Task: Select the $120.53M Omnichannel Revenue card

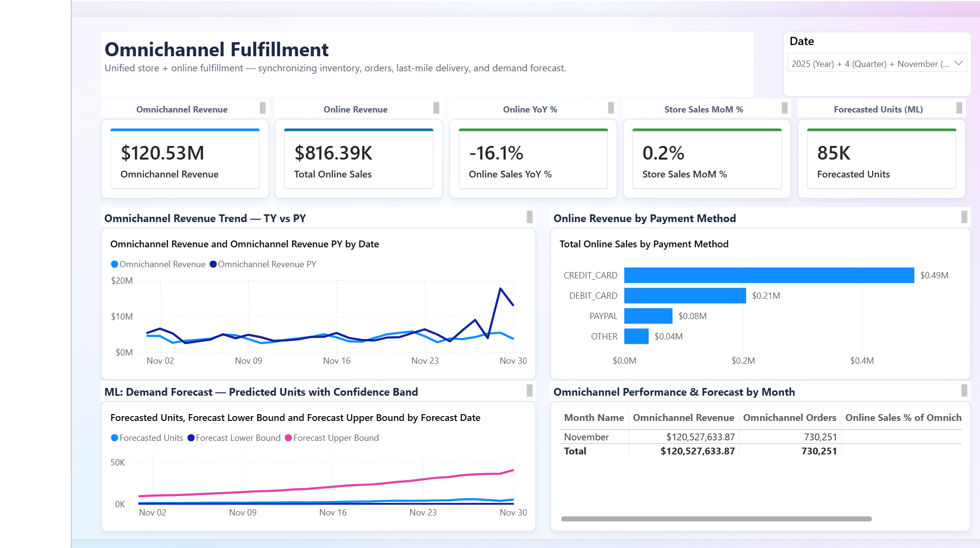Action: 185,159
